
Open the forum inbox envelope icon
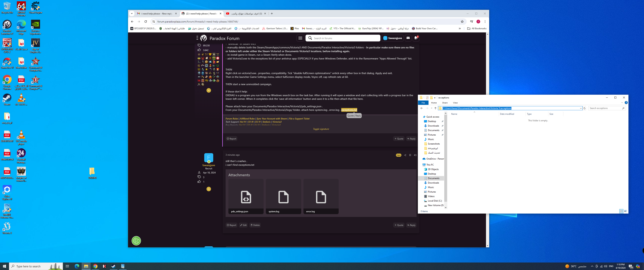[408, 38]
